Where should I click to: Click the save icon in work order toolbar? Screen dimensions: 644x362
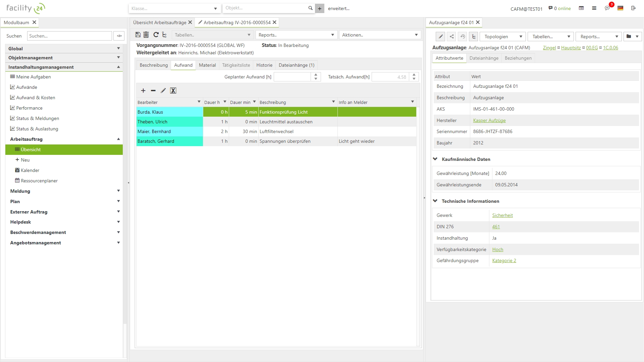pyautogui.click(x=138, y=35)
